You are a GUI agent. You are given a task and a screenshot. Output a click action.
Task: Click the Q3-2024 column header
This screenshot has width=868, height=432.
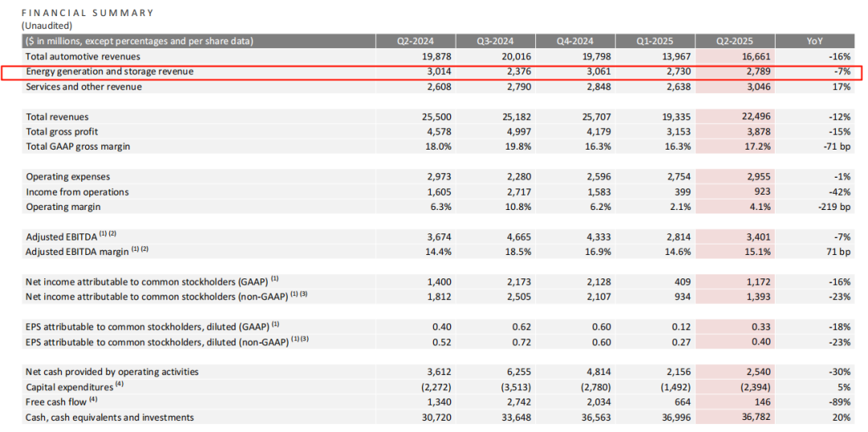[495, 41]
